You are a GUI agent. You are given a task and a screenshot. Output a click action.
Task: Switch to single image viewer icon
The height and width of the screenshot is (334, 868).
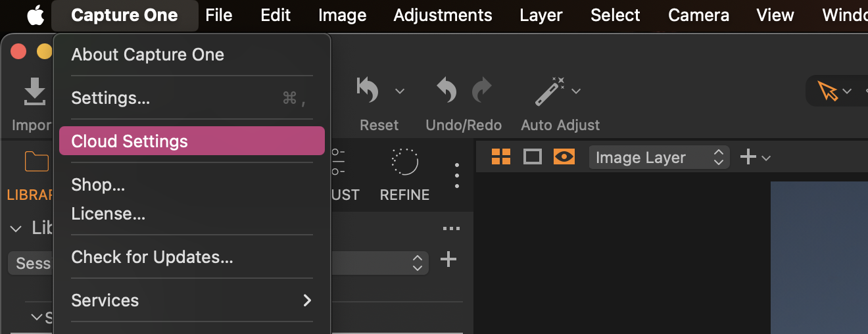tap(532, 156)
